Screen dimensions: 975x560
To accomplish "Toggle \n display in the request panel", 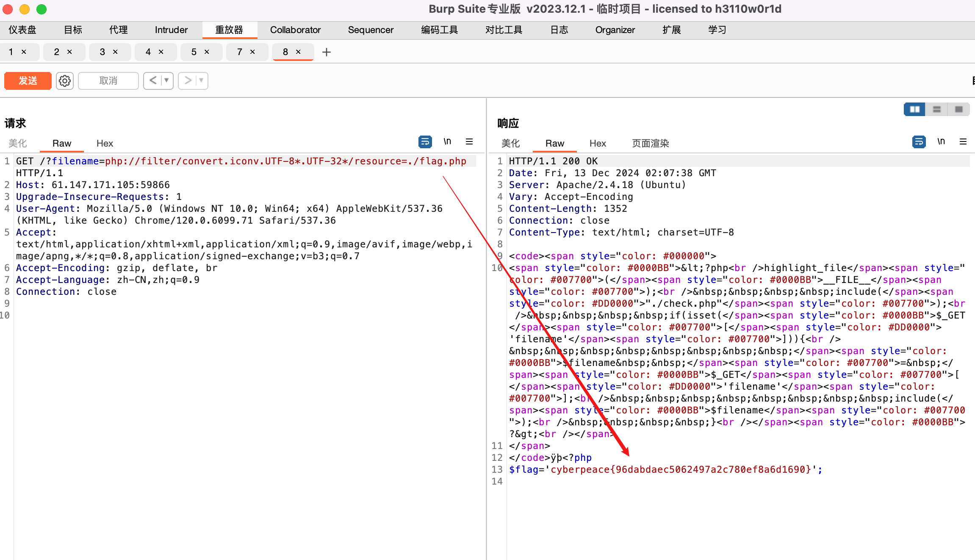I will click(x=447, y=141).
